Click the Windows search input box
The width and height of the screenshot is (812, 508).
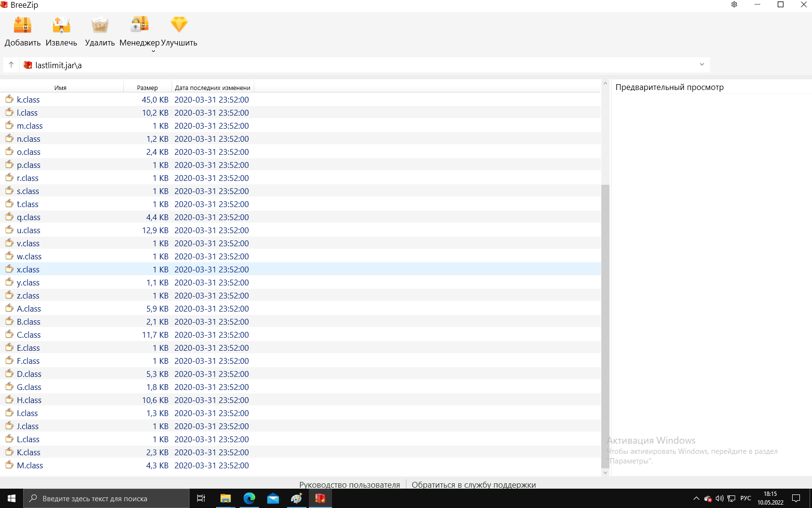coord(106,498)
